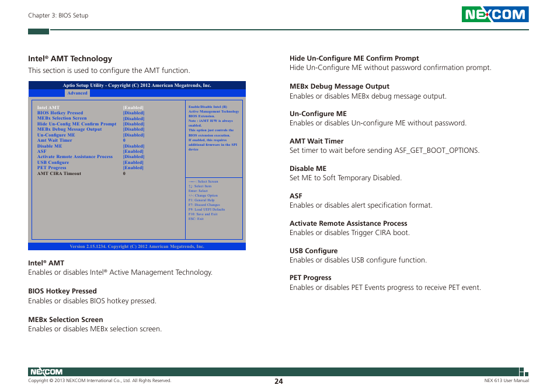Select Activate Remote Assistance Process BIOS row
This screenshot has height=392, width=557.
click(x=75, y=156)
